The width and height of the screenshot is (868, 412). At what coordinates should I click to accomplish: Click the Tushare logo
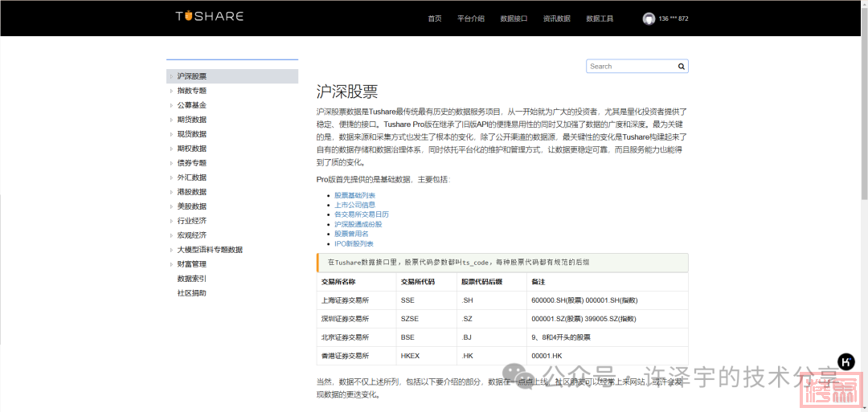pos(209,17)
